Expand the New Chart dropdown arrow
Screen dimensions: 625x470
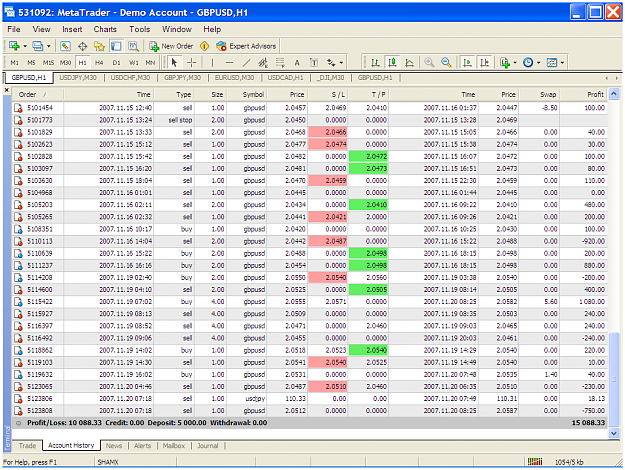coord(25,46)
